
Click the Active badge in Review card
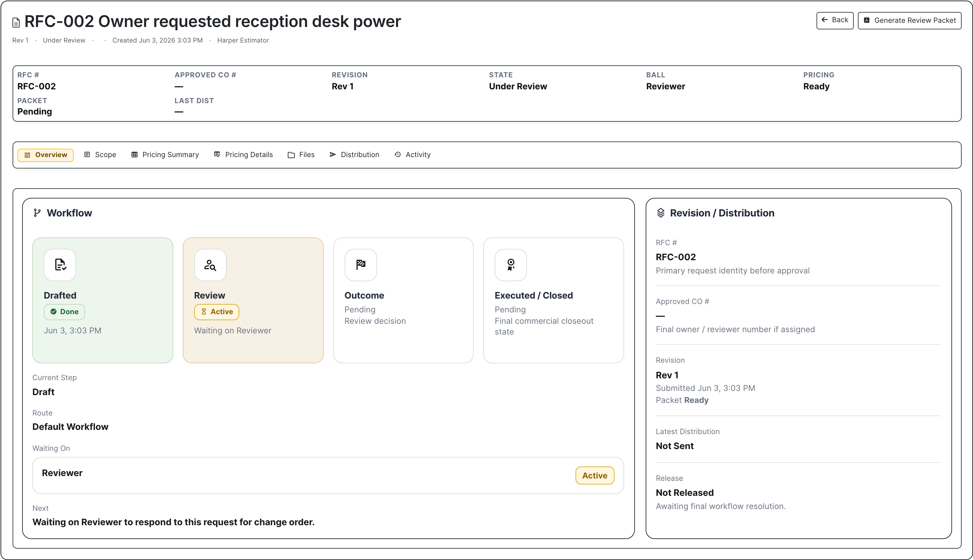pyautogui.click(x=216, y=312)
